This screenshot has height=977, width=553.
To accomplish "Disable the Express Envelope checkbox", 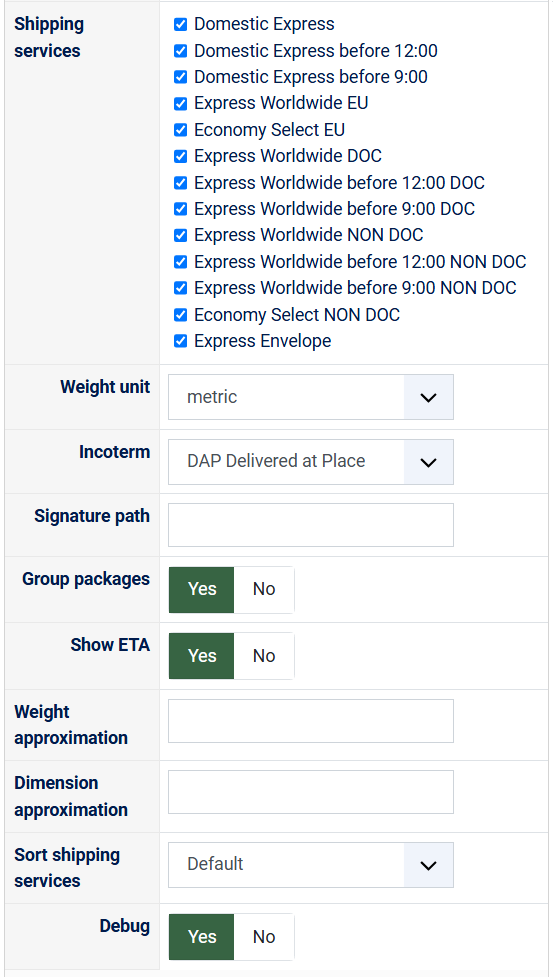I will point(181,341).
